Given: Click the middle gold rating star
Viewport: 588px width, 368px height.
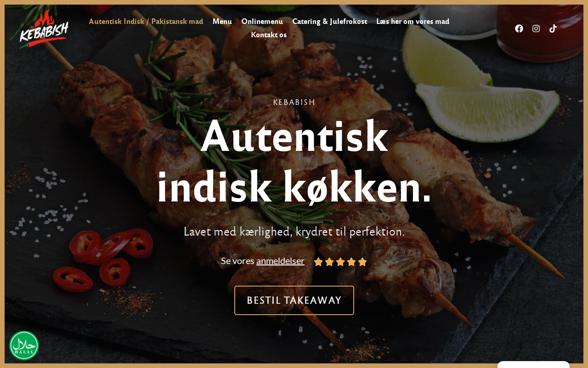Looking at the screenshot, I should coord(340,262).
